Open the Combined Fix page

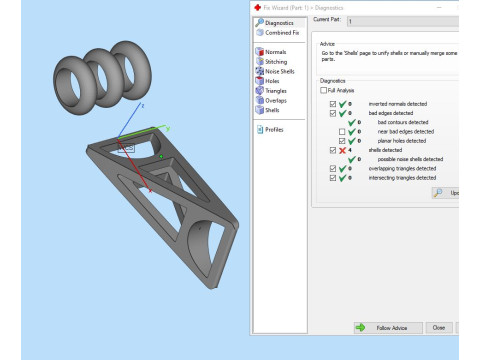(x=277, y=33)
